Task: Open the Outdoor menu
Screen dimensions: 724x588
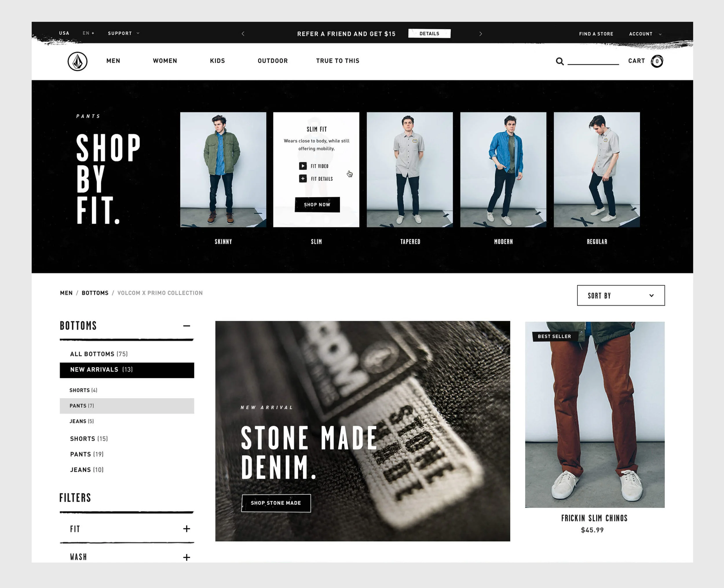Action: (273, 61)
